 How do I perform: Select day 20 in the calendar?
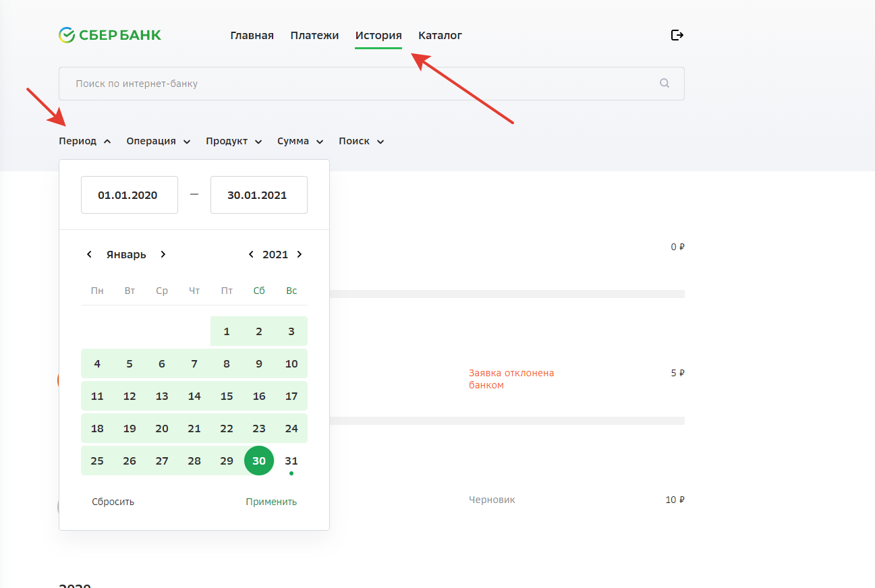pos(162,428)
